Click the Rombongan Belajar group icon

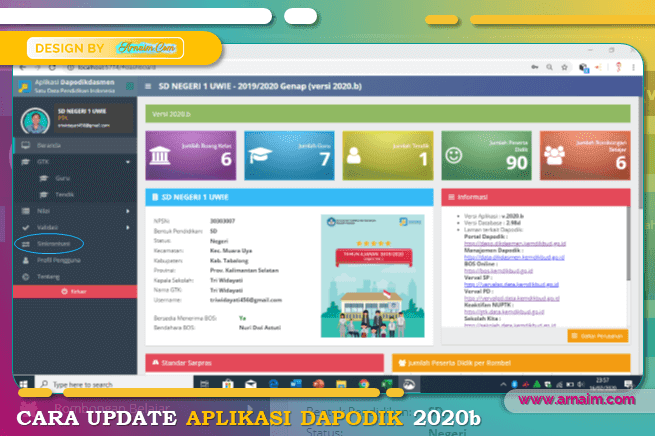(x=554, y=155)
